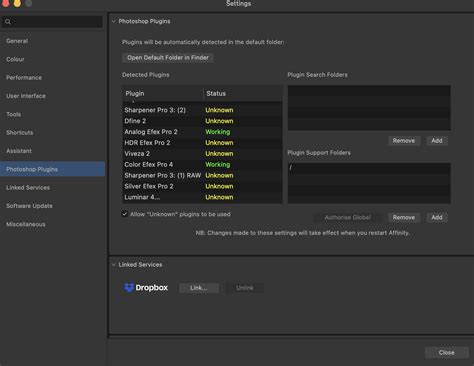Click the Authorise Global button
The width and height of the screenshot is (474, 366).
pos(347,217)
